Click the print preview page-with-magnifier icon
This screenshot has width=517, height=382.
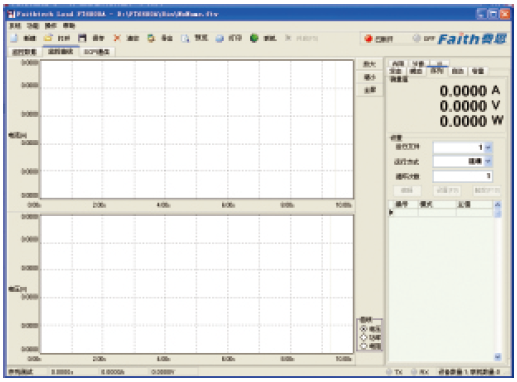tap(185, 38)
